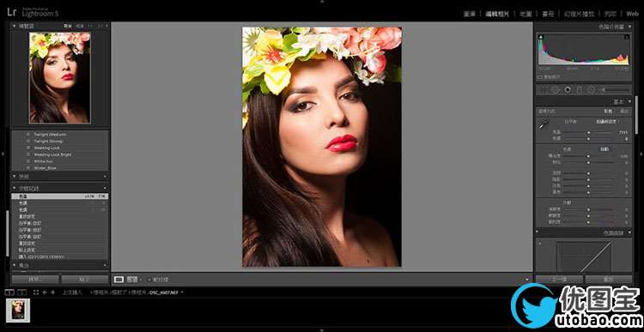Screen dimensions: 644x332
Task: Adjust the Temperature (色溫) slider
Action: 588,133
